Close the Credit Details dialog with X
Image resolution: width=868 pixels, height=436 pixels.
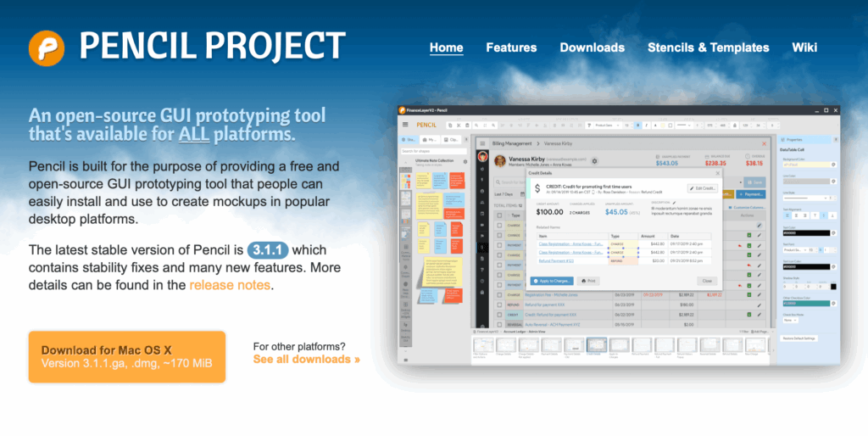click(x=717, y=173)
